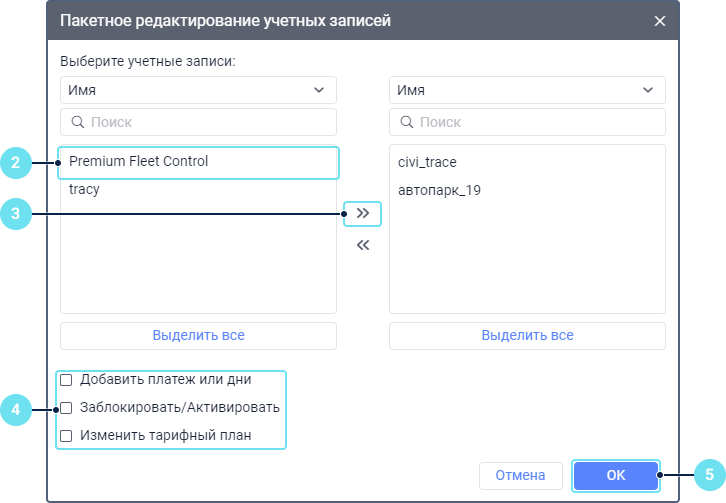Click the magnifier icon in left search
This screenshot has height=503, width=726.
pyautogui.click(x=77, y=123)
